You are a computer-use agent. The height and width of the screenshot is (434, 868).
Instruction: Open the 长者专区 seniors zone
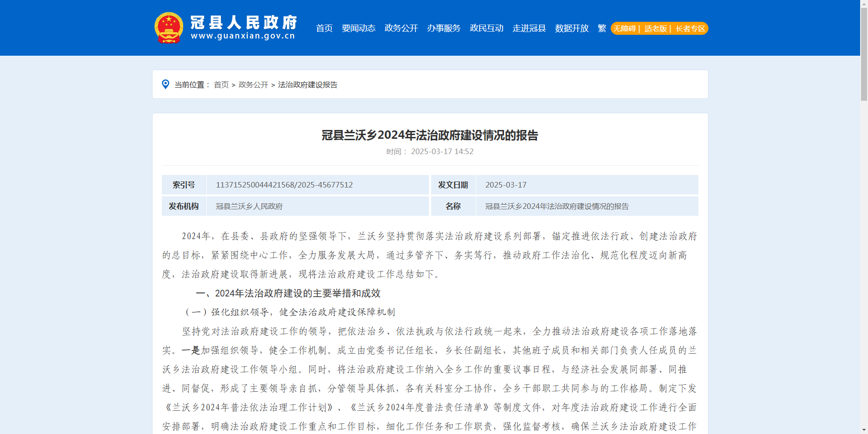690,29
